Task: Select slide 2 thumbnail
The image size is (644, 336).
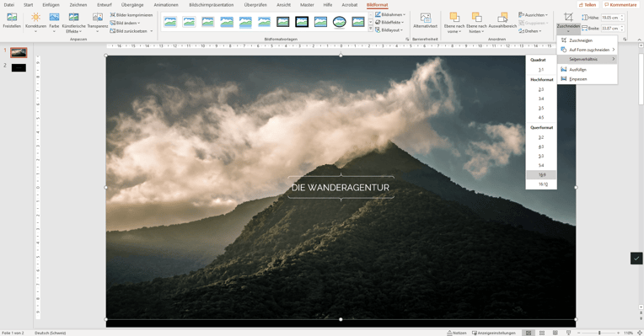Action: point(19,67)
